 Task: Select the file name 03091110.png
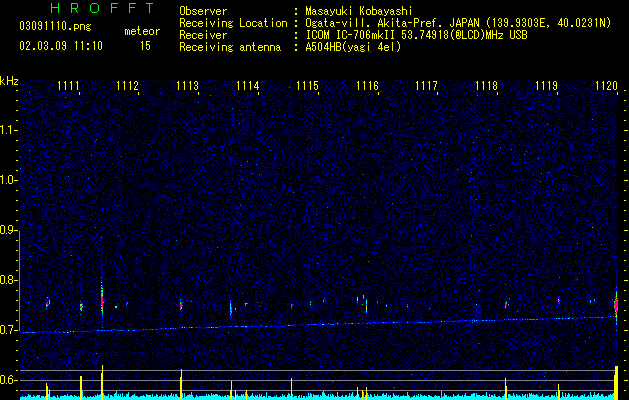pos(55,27)
